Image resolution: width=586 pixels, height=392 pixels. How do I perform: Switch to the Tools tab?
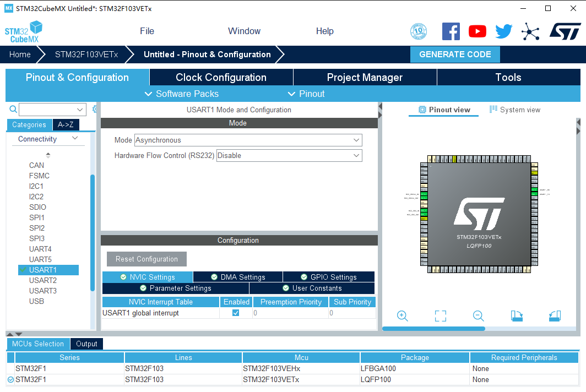tap(508, 77)
